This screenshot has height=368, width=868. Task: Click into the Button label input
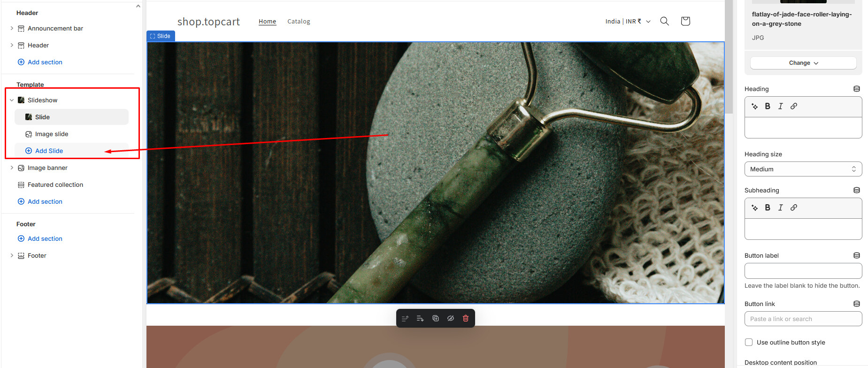(x=803, y=271)
